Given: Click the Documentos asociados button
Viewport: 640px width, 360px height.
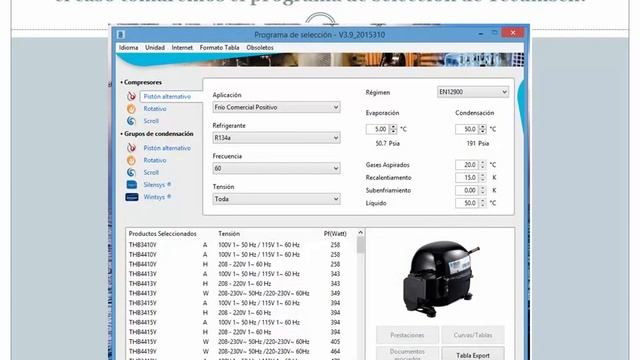Looking at the screenshot, I should (x=407, y=354).
